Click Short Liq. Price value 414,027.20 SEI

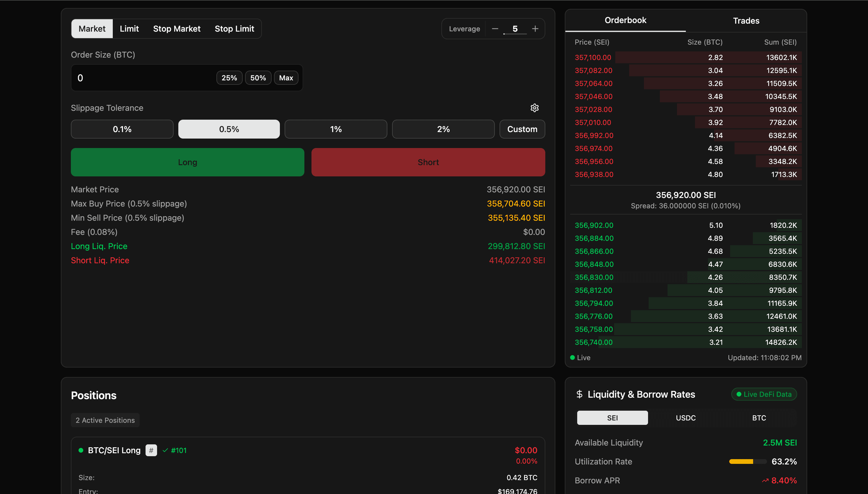point(517,261)
